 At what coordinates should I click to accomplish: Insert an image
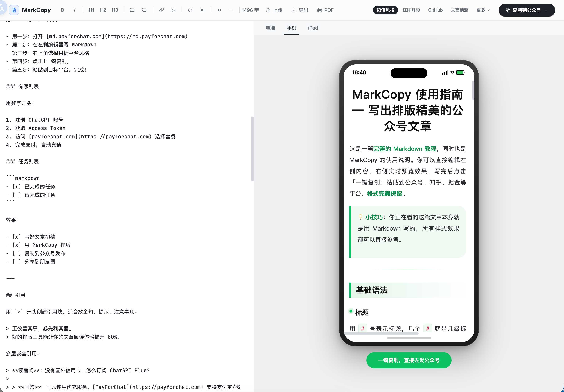tap(173, 10)
